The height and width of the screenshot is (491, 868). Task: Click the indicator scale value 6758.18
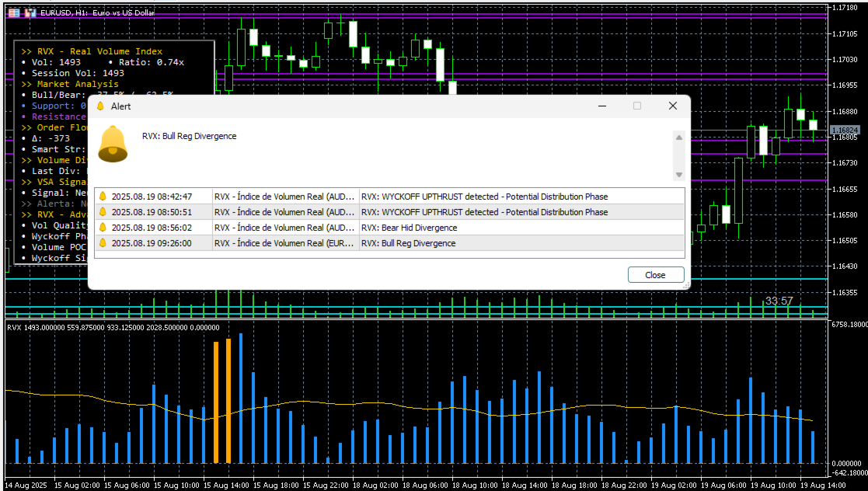pyautogui.click(x=849, y=325)
